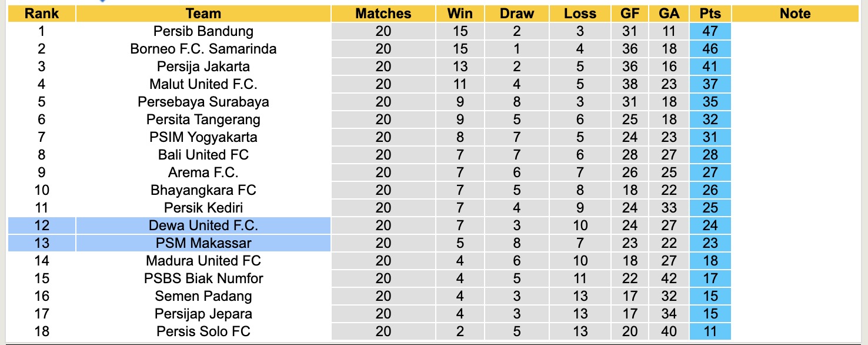Screen dimensions: 868x345
Task: Click the Rank column header
Action: [x=42, y=14]
